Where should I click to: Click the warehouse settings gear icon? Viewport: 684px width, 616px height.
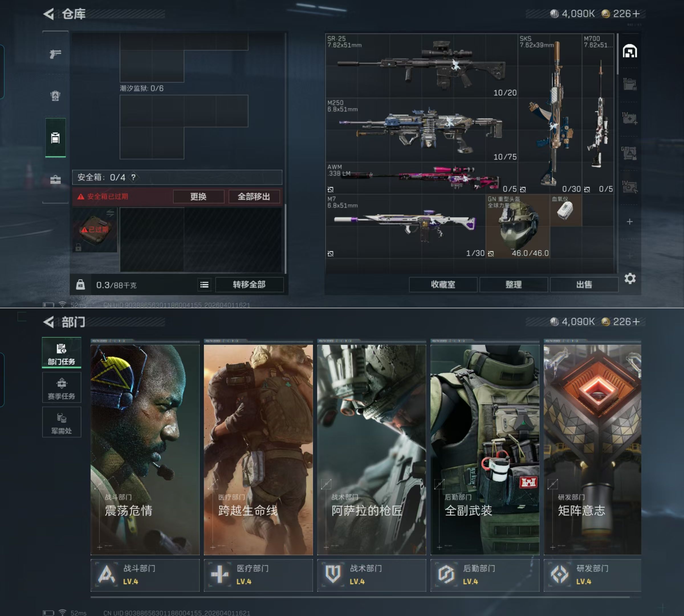pyautogui.click(x=630, y=279)
